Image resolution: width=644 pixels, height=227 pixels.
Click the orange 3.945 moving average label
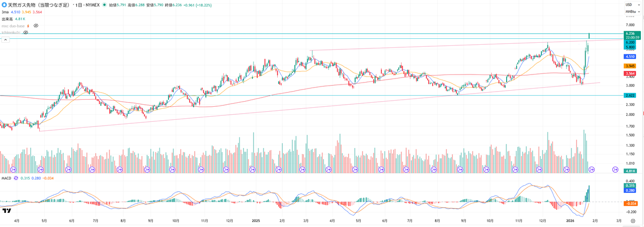click(x=630, y=66)
